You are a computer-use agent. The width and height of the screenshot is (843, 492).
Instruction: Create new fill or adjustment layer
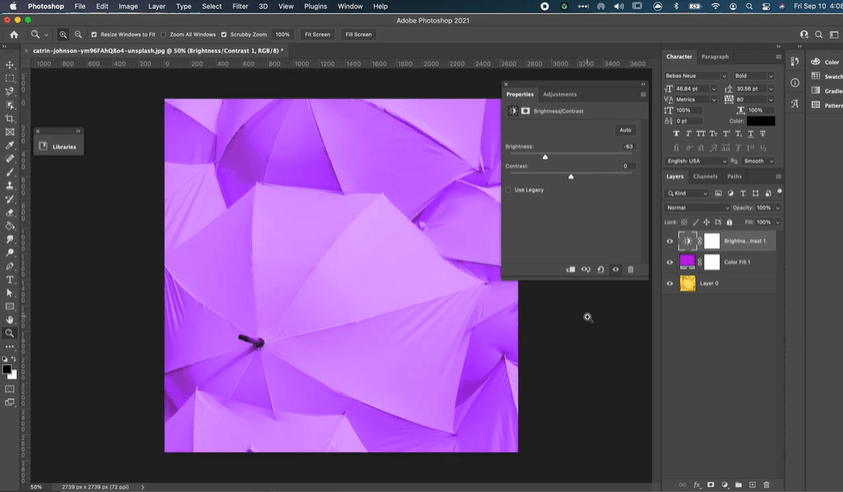725,484
